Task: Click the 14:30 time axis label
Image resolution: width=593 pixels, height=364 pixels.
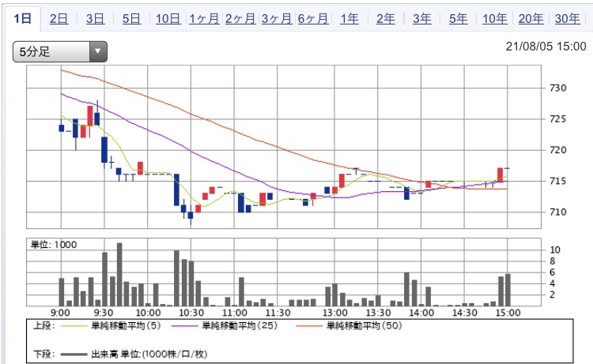Action: [464, 313]
